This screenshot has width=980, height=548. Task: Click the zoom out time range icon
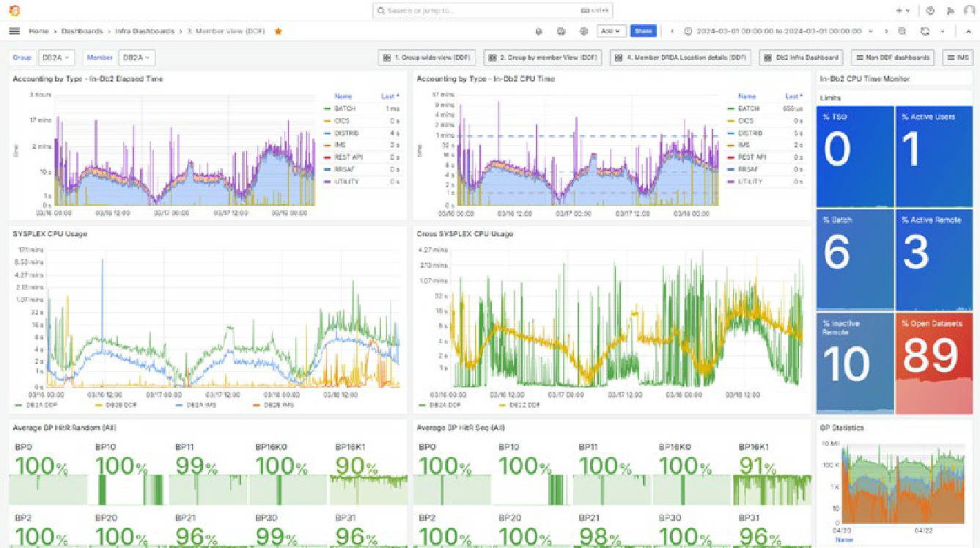[x=902, y=32]
